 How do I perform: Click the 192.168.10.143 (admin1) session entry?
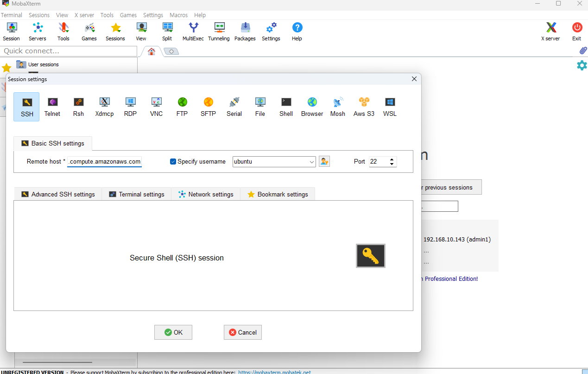pyautogui.click(x=457, y=240)
